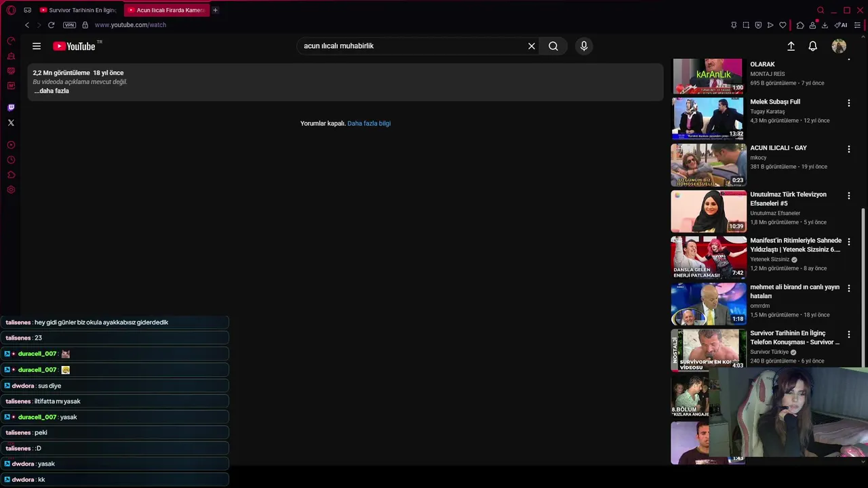868x488 pixels.
Task: Open Yetenek Sizsiniz channel name
Action: [770, 259]
